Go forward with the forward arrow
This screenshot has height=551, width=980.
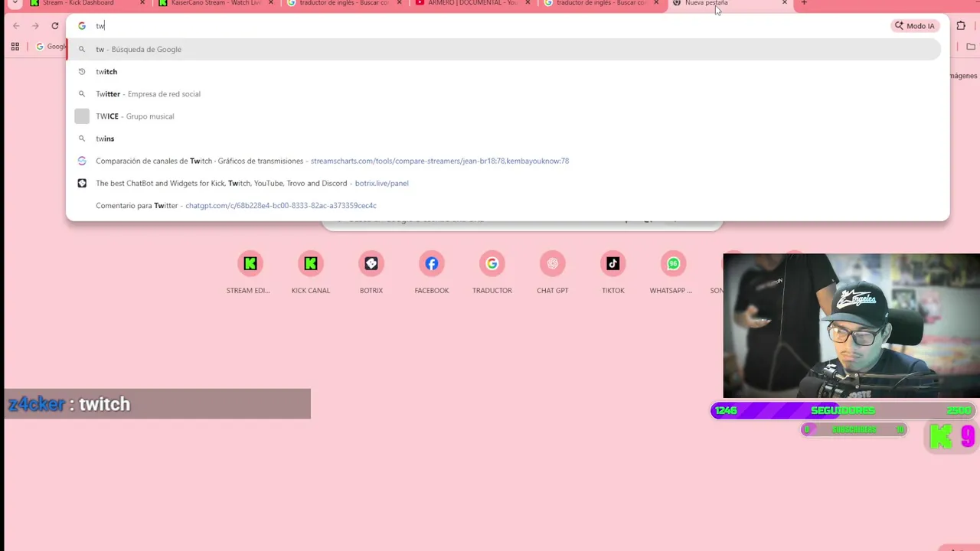(35, 26)
